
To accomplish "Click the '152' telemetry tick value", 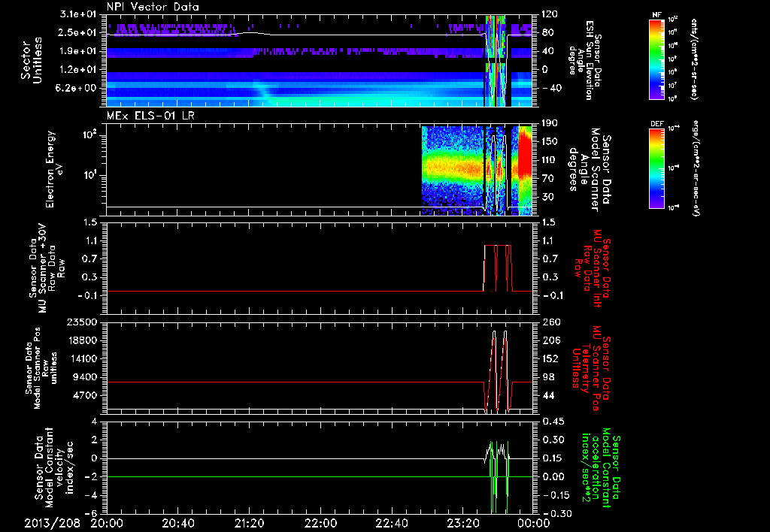I will [550, 358].
